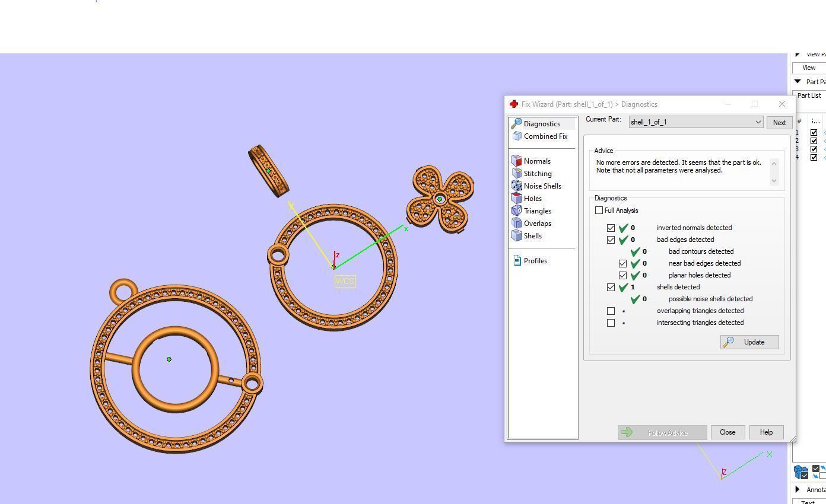Collapse the Part Pages panel arrow

[798, 82]
